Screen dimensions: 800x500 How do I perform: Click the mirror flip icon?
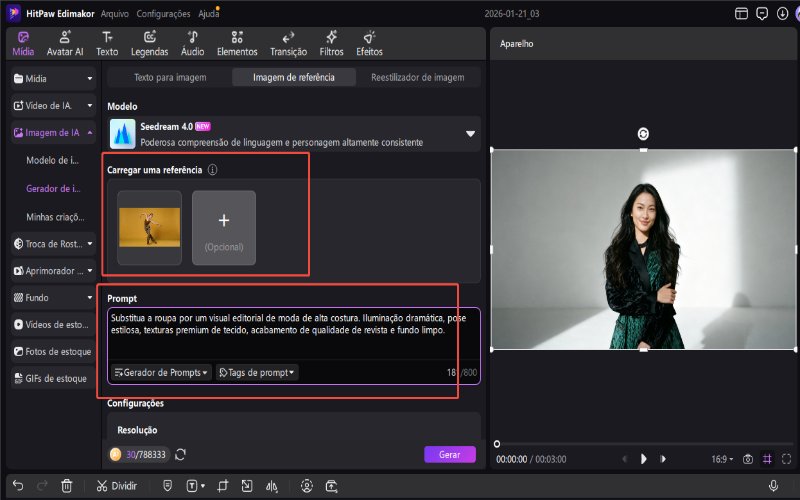pos(271,486)
